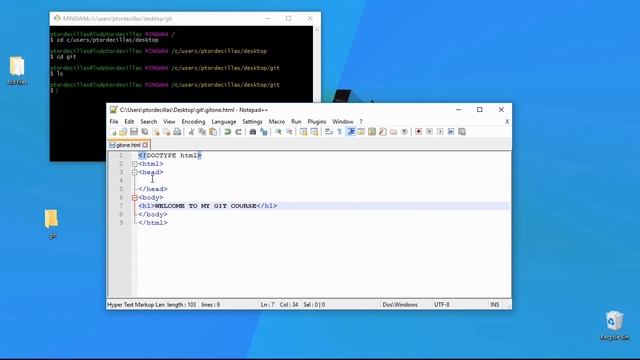Open the Encoding menu
The height and width of the screenshot is (360, 640).
pyautogui.click(x=193, y=122)
